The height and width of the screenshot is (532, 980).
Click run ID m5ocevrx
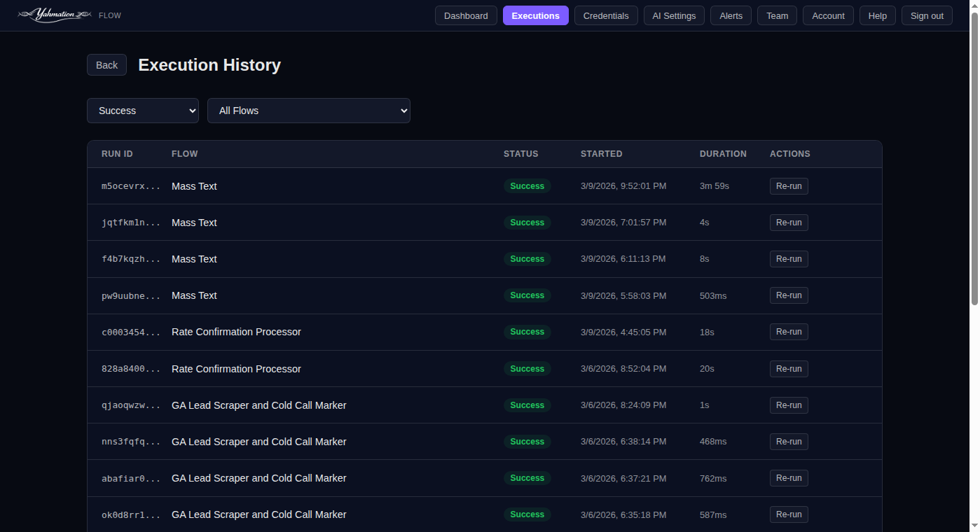point(131,186)
